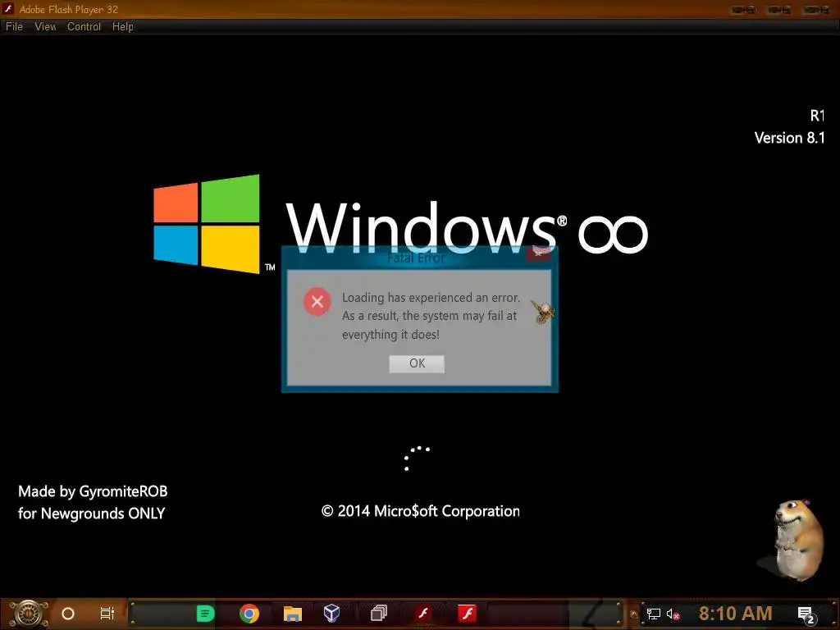This screenshot has height=630, width=840.
Task: Click the "Made by GyromiteROB" text
Action: (x=93, y=491)
